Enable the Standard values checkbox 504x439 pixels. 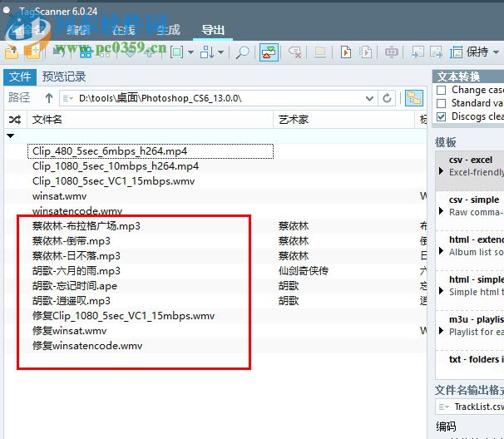click(442, 103)
